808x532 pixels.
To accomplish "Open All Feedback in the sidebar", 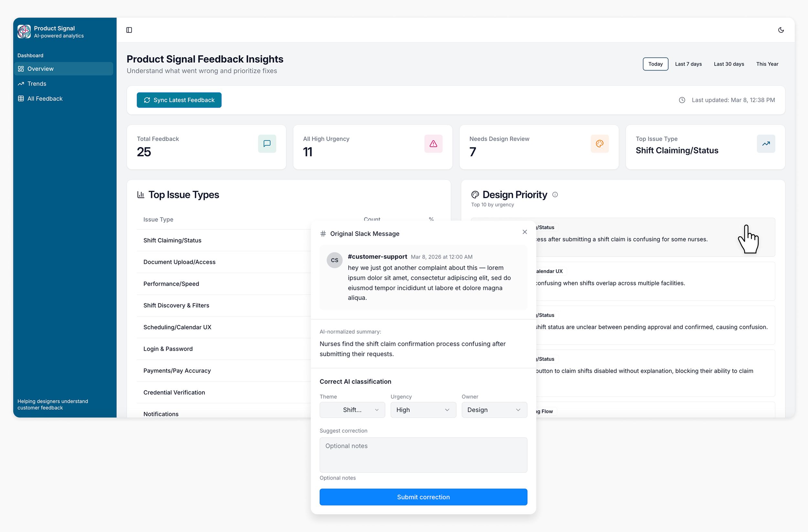I will (45, 99).
